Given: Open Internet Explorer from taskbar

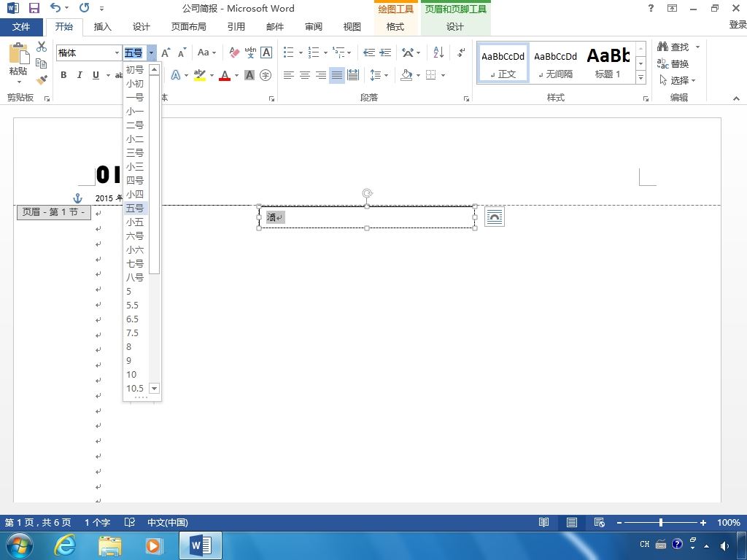Looking at the screenshot, I should point(65,545).
